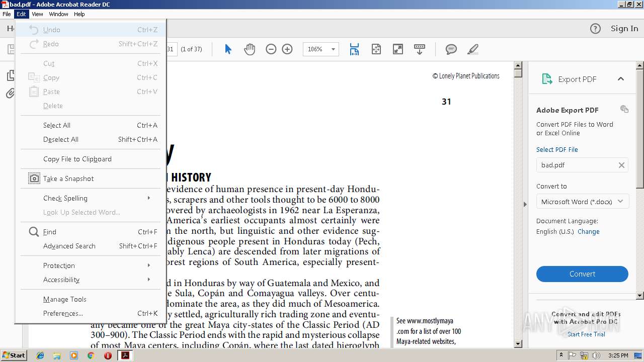The image size is (644, 362).
Task: Click the fit width scrolling icon
Action: pos(354,49)
